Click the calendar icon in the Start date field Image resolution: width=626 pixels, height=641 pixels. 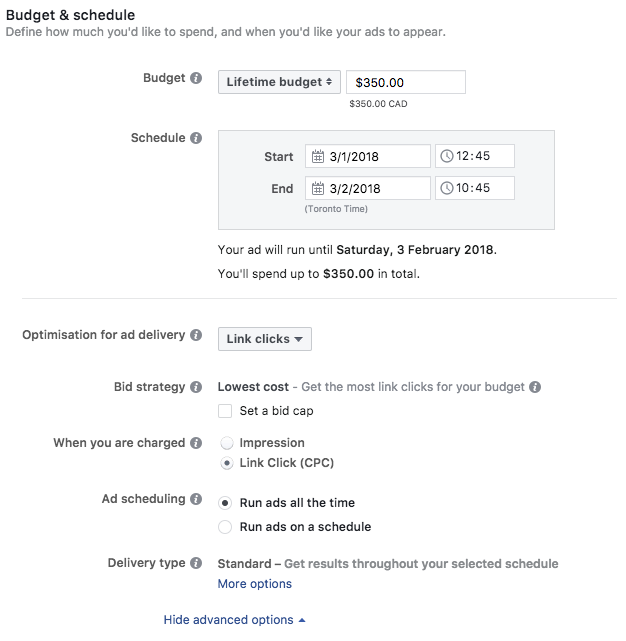(318, 157)
